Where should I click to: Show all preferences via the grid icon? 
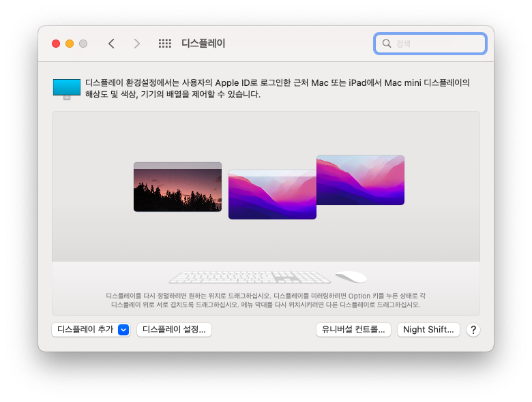coord(165,44)
